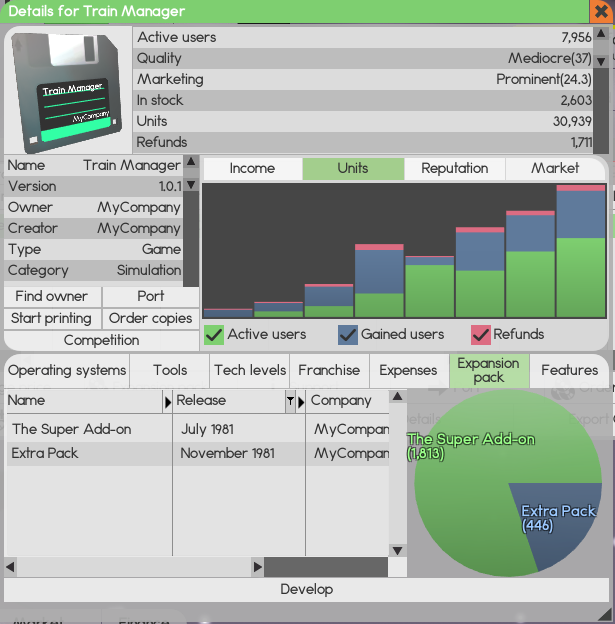
Task: Expand the Company column header arrow
Action: point(300,401)
